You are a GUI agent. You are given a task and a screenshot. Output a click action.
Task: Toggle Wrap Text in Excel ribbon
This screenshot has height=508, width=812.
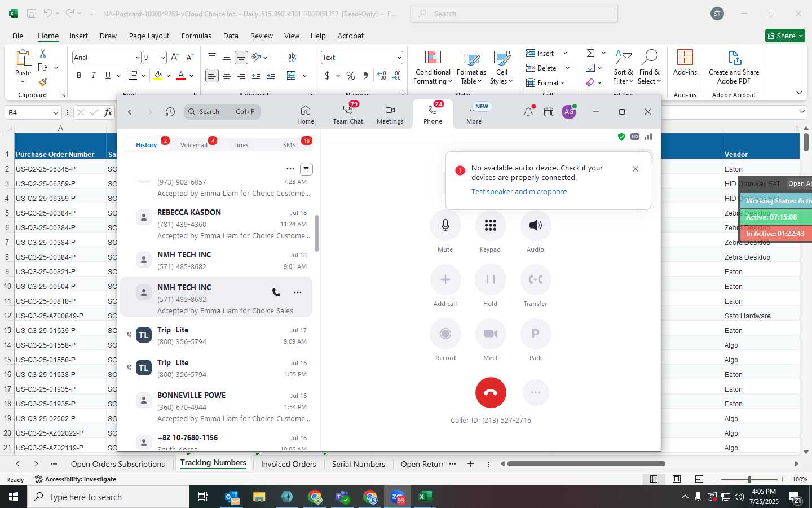click(x=292, y=58)
